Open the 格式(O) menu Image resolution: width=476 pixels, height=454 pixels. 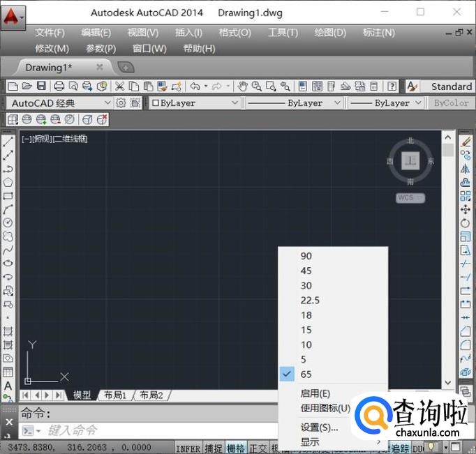point(235,33)
